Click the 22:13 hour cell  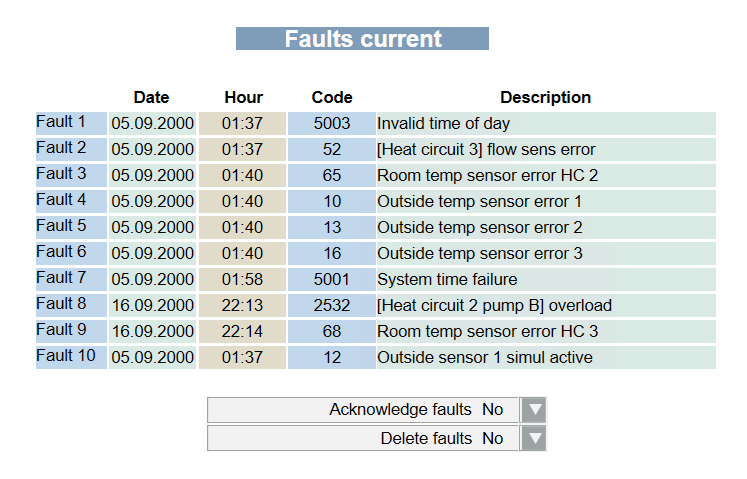click(242, 306)
